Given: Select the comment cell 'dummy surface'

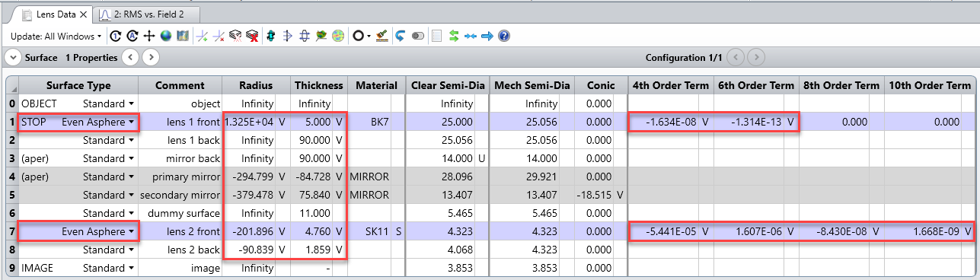Looking at the screenshot, I should click(180, 213).
